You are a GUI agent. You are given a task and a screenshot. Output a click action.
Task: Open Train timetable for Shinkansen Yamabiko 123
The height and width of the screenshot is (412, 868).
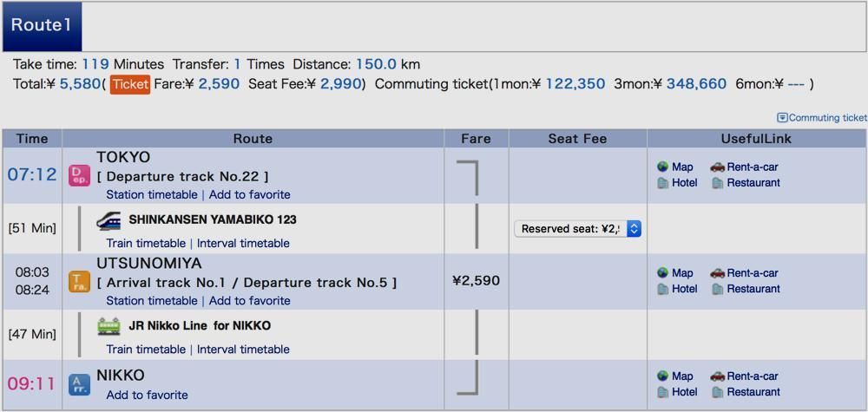[x=146, y=244]
